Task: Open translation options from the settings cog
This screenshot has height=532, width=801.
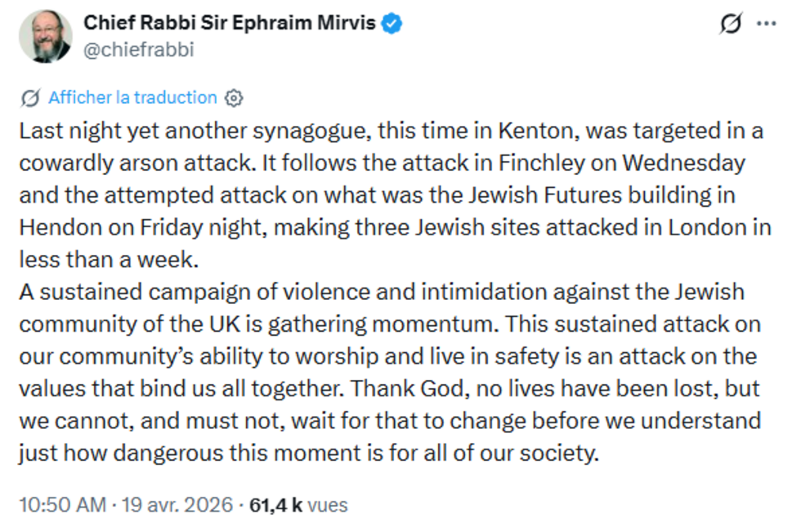Action: click(x=234, y=97)
